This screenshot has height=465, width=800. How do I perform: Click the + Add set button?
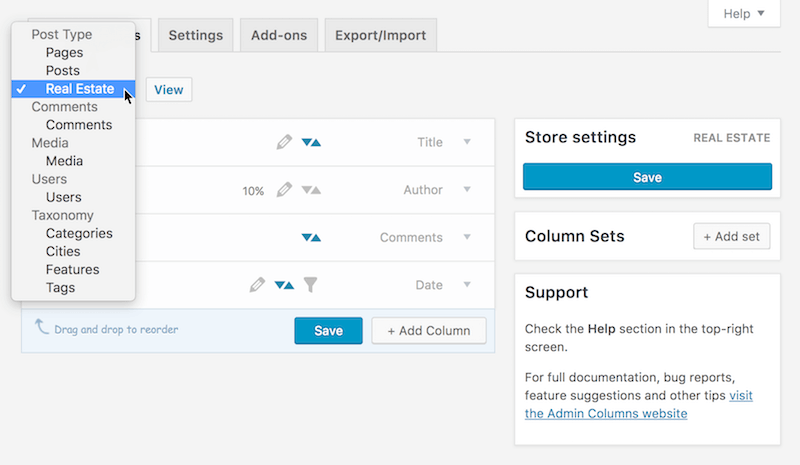click(x=732, y=236)
